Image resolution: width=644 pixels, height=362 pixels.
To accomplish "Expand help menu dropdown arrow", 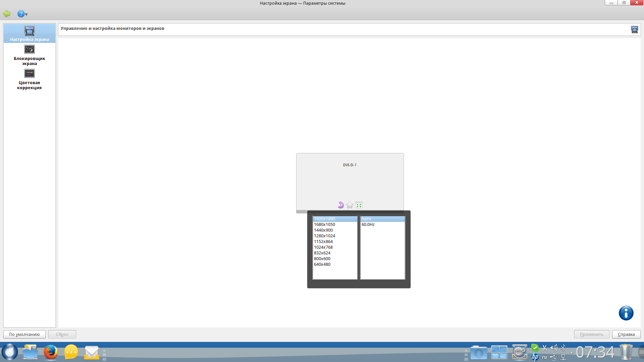I will [26, 14].
